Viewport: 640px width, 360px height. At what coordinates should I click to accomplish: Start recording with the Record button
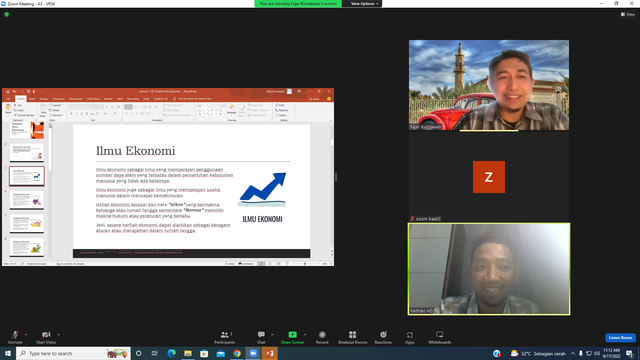(x=322, y=337)
